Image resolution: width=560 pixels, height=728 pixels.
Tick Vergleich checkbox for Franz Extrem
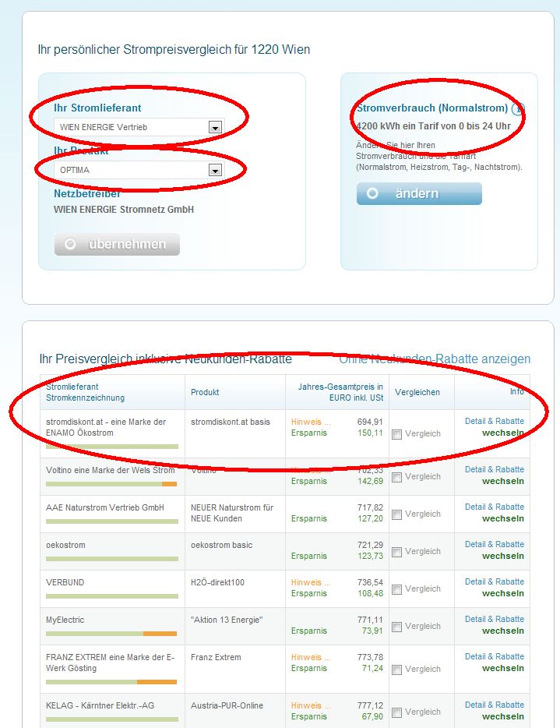coord(396,670)
